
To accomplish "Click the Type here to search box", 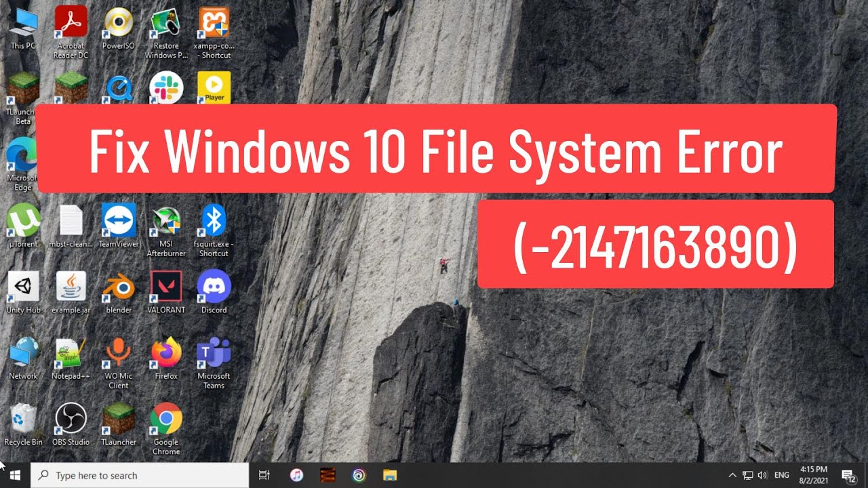I will [140, 476].
